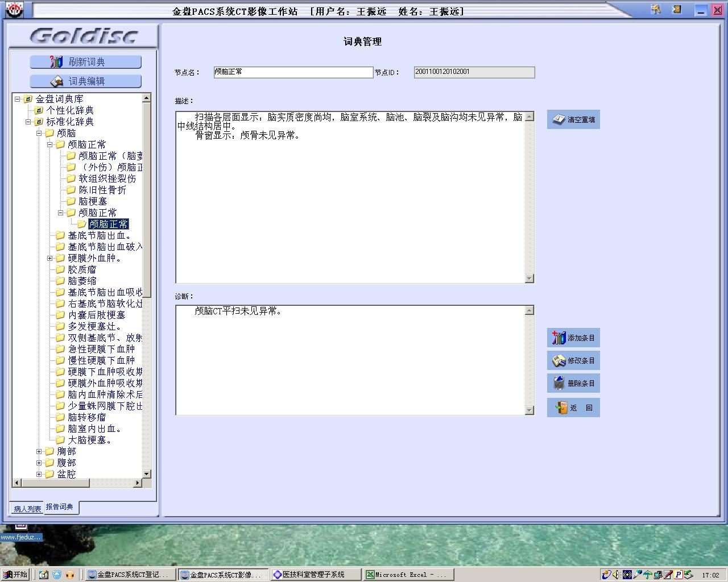Expand the 硬膜外血肿 tree node
The width and height of the screenshot is (728, 582).
pyautogui.click(x=50, y=259)
